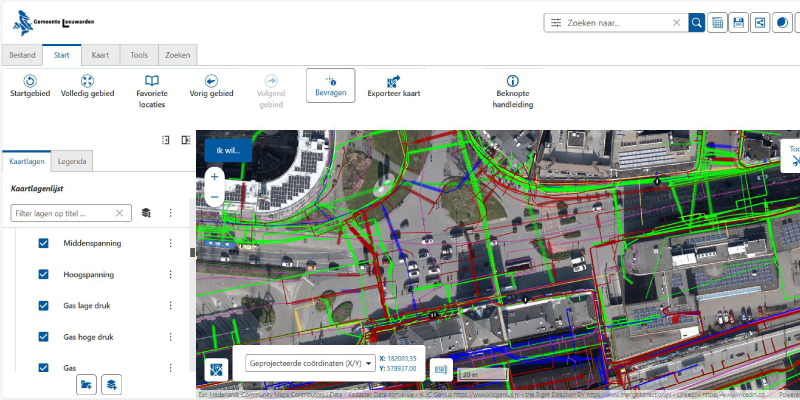Open Beknopte handleiding info
This screenshot has width=800, height=400.
coord(513,81)
